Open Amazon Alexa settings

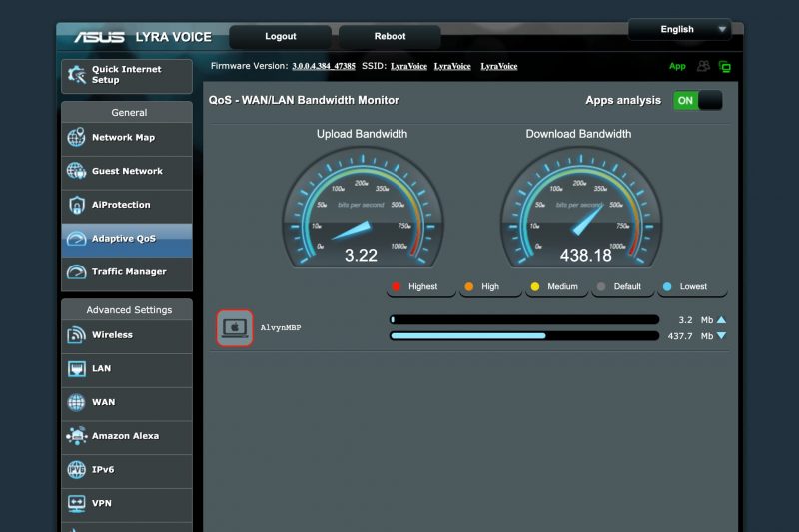point(127,436)
